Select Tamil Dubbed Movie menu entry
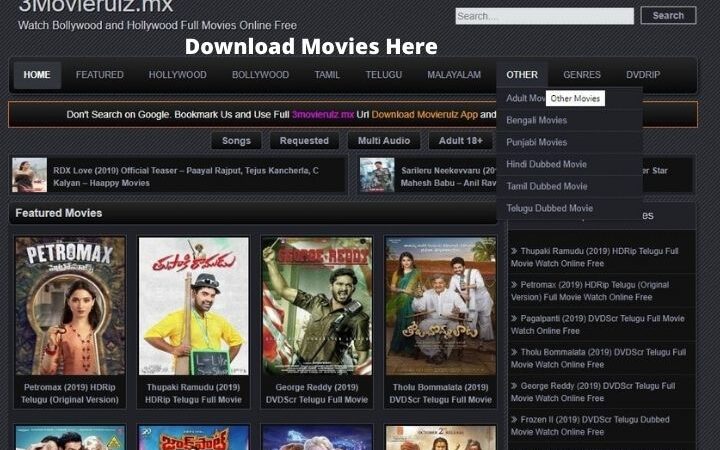 (569, 186)
